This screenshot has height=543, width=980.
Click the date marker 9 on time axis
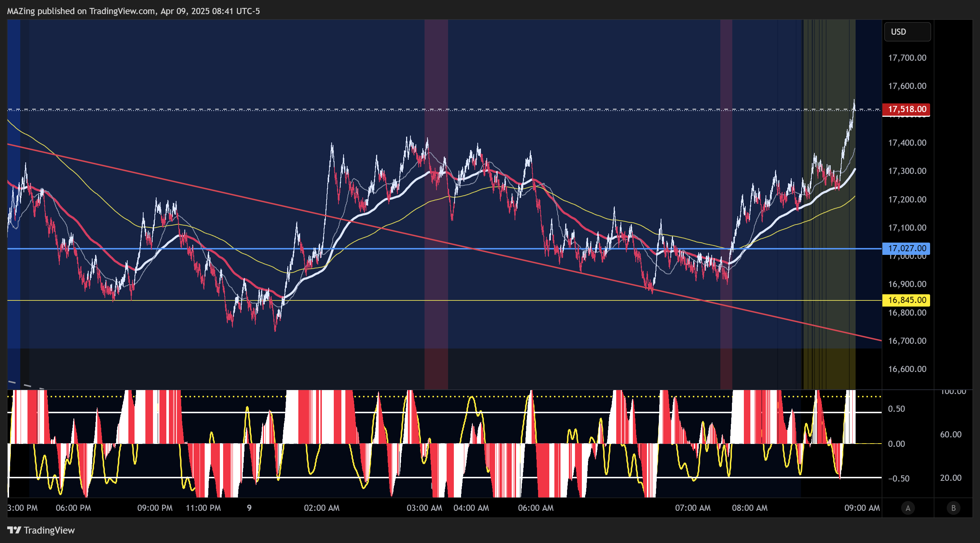click(249, 508)
